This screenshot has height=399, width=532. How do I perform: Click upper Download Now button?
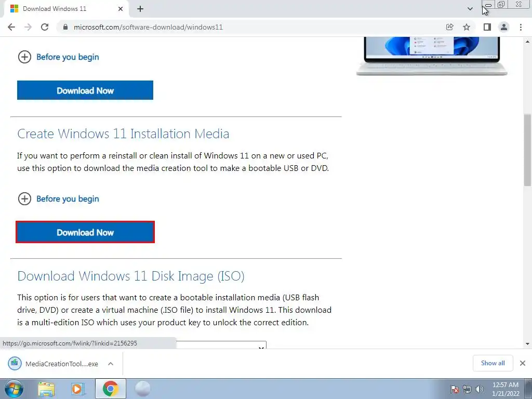pyautogui.click(x=85, y=90)
